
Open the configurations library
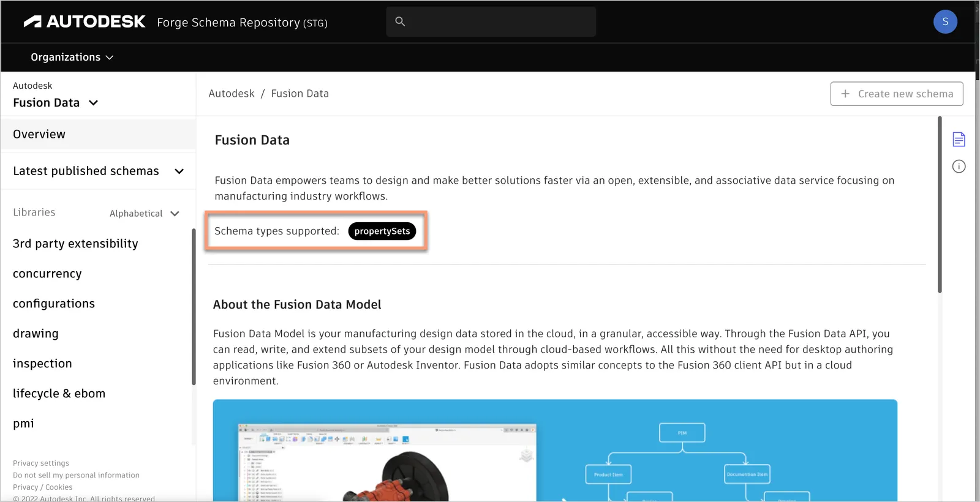point(54,304)
